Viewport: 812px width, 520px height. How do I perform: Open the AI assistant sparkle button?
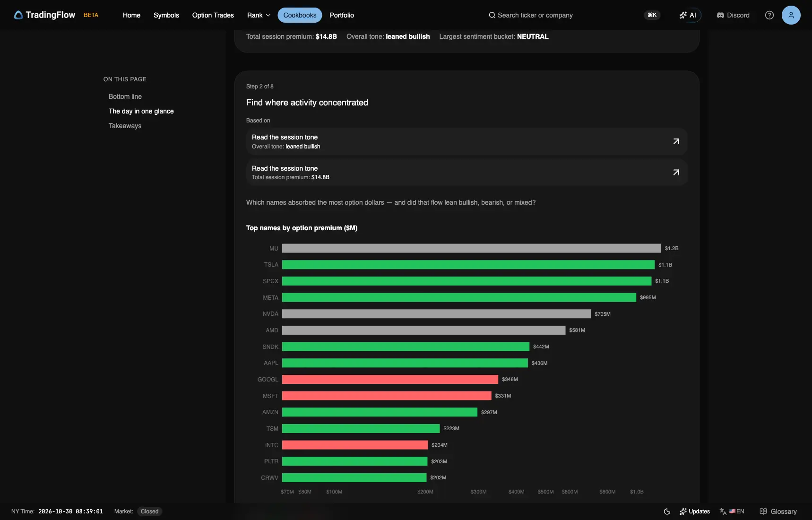[688, 15]
